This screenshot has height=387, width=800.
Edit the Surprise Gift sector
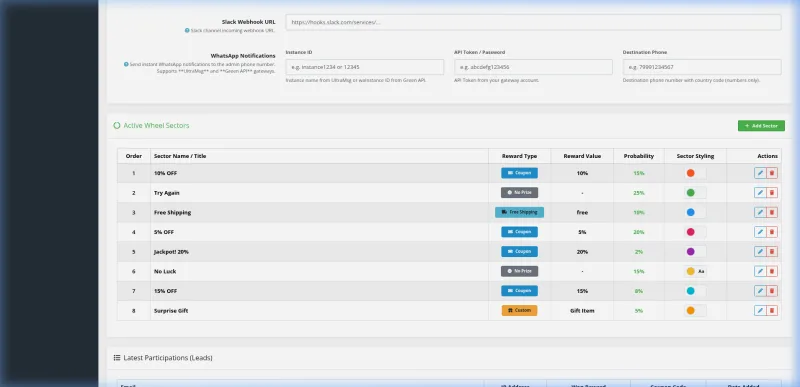[760, 311]
